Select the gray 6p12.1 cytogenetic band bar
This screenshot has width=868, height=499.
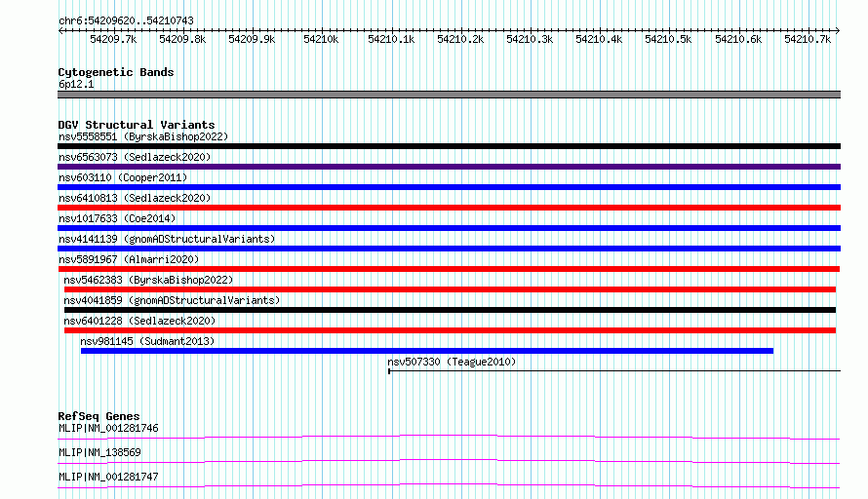pos(449,95)
